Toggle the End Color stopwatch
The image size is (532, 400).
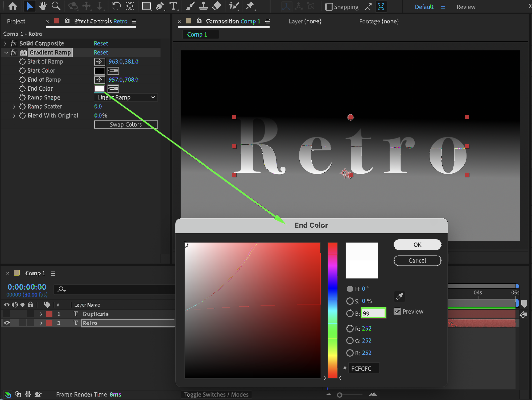[22, 88]
